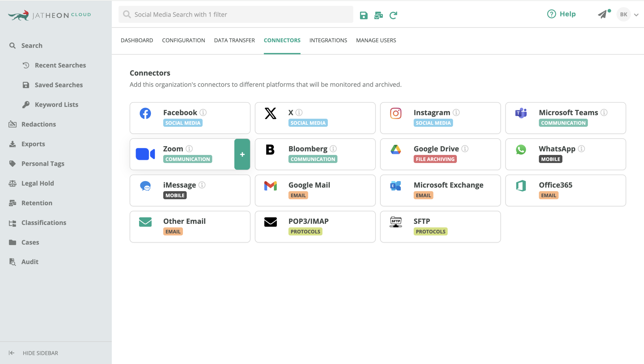The image size is (644, 364).
Task: Click the BK user avatar
Action: click(x=623, y=14)
